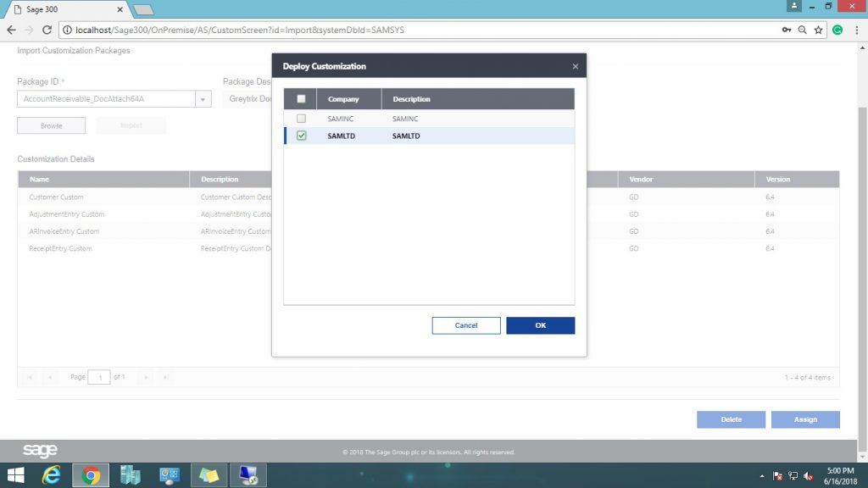The image size is (868, 488).
Task: Click the Chrome profile user icon
Action: [793, 6]
